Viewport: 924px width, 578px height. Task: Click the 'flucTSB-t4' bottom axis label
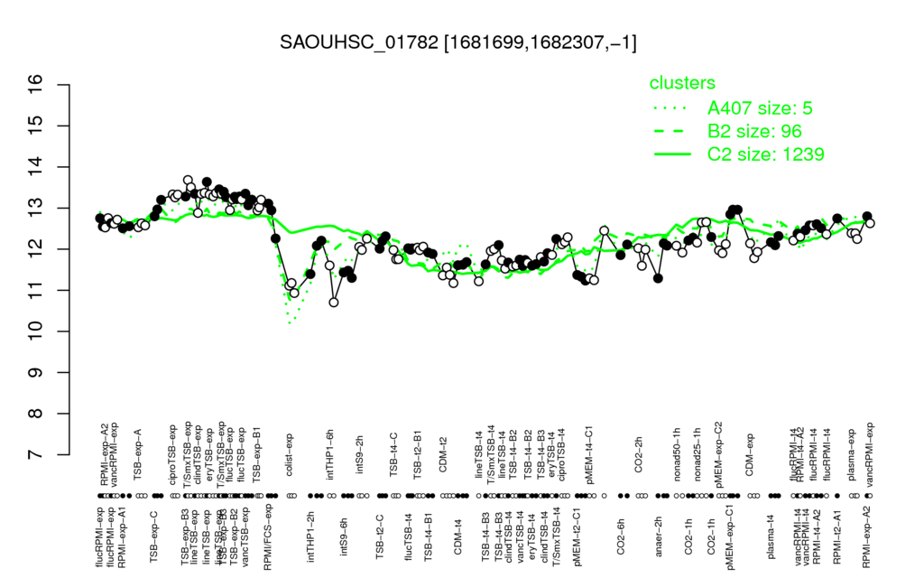pyautogui.click(x=409, y=536)
